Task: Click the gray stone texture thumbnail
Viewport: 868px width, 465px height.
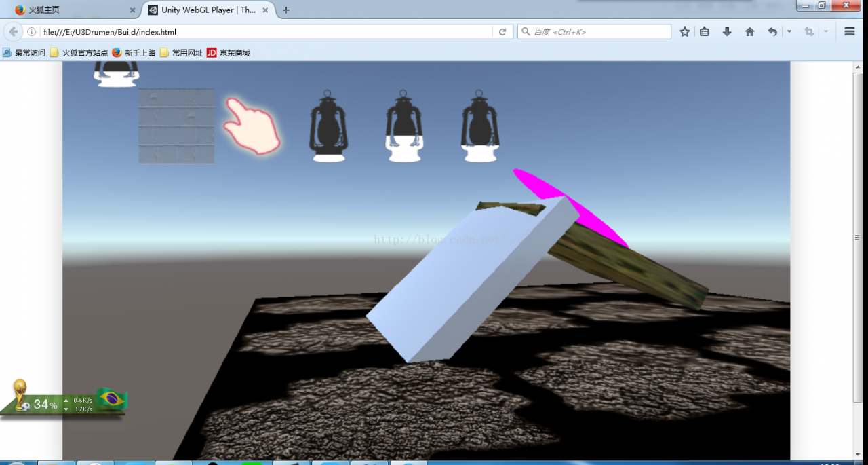Action: point(176,126)
